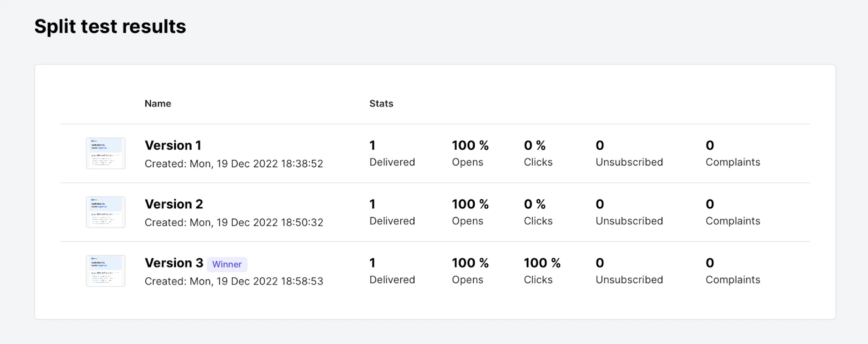Click Version 3's 100 % Clicks stat
Screen dimensions: 868x344
(541, 263)
